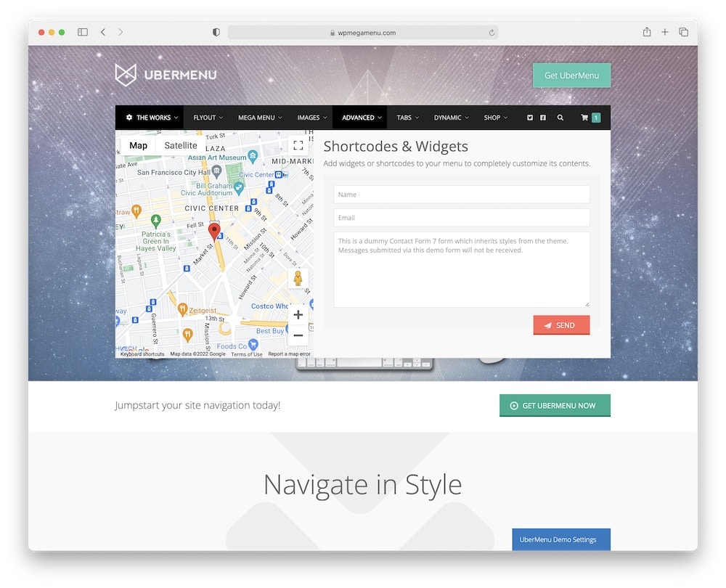Click the Navigate in Style heading

(x=362, y=485)
